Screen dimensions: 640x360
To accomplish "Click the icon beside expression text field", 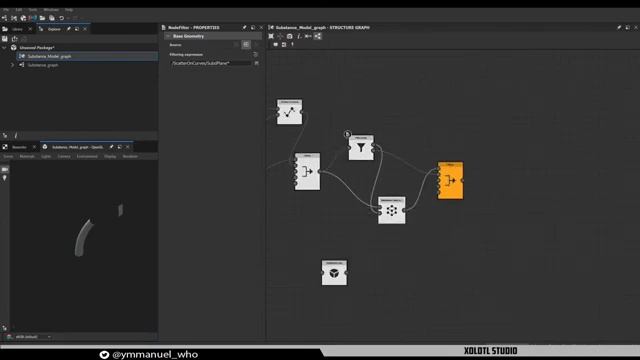I will click(x=257, y=63).
